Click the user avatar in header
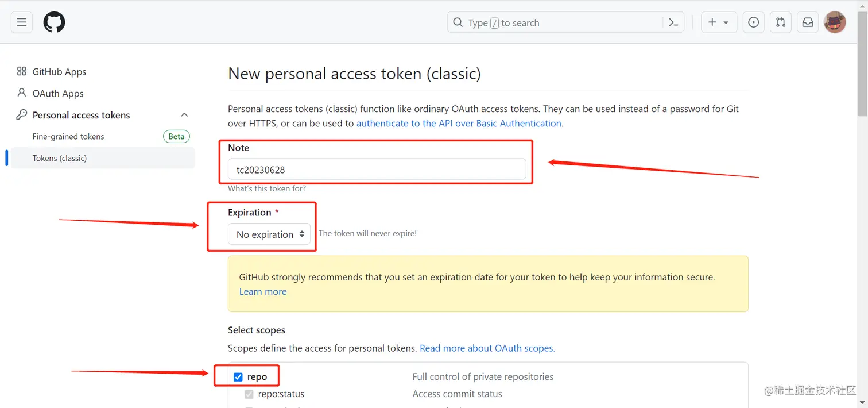Viewport: 868px width, 408px height. (x=835, y=22)
